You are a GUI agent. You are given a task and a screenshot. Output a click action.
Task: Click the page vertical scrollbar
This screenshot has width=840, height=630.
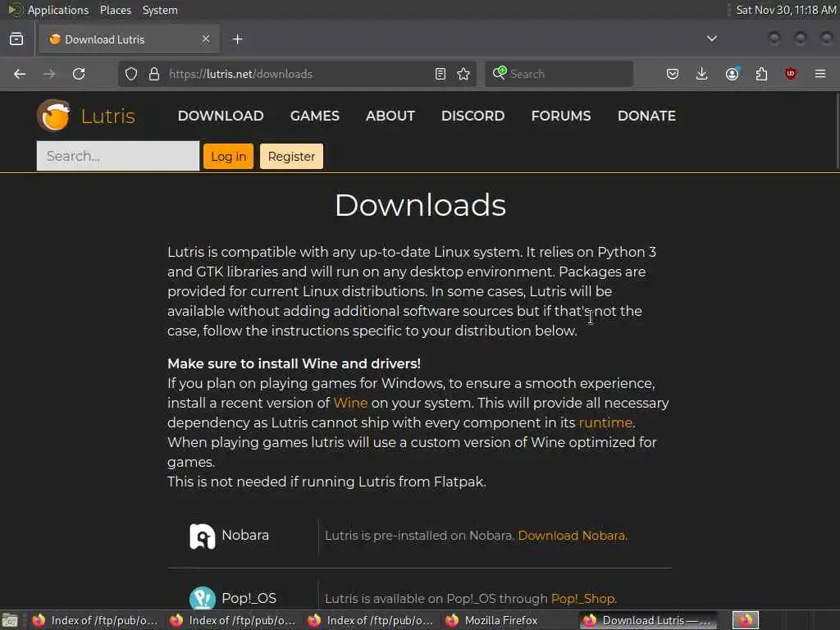(836, 130)
